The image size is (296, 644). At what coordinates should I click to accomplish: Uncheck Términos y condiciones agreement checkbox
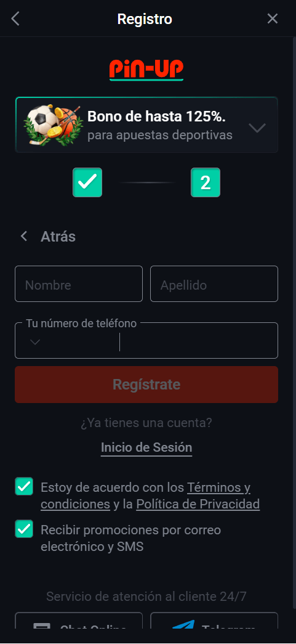coord(24,486)
